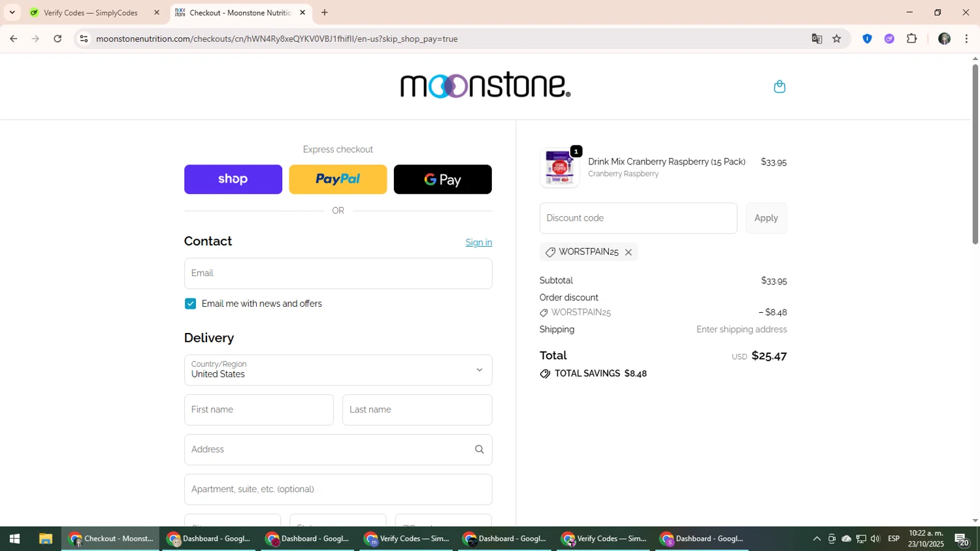Pay with Google Pay button
Screen dimensions: 980x551
pos(442,180)
